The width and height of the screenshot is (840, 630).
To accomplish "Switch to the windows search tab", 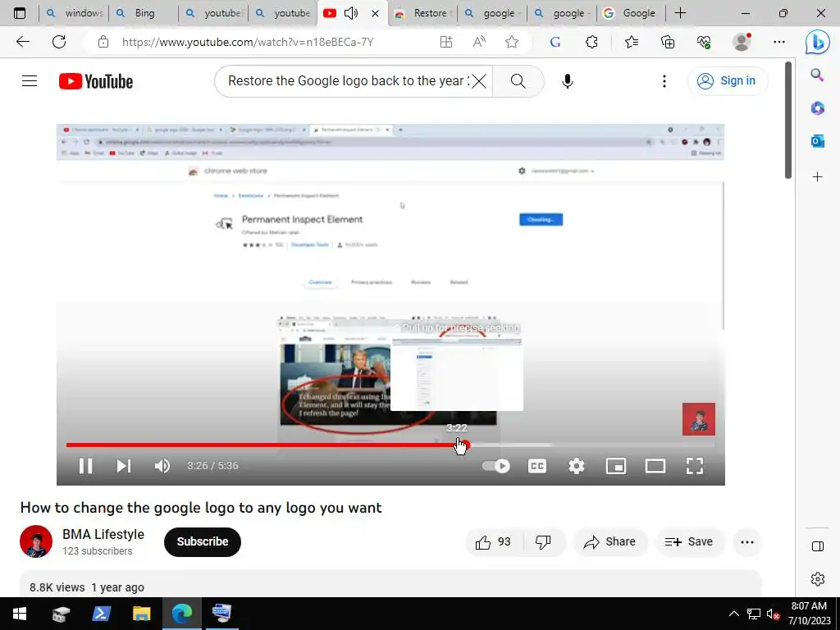I will (x=74, y=13).
